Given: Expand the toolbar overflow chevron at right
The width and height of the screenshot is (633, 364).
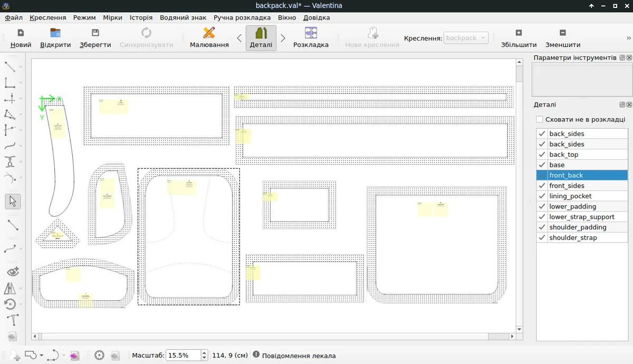Looking at the screenshot, I should point(628,38).
